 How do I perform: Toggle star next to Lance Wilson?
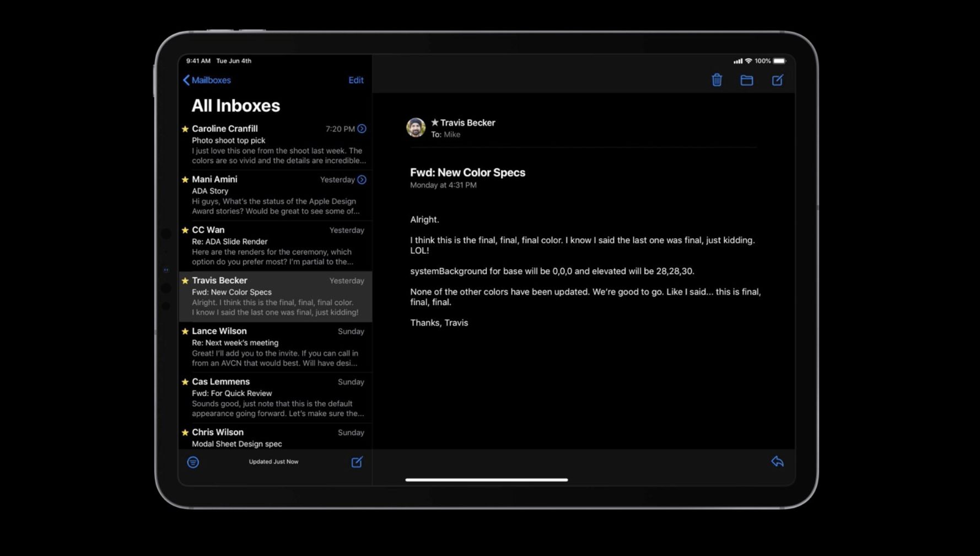pos(185,332)
